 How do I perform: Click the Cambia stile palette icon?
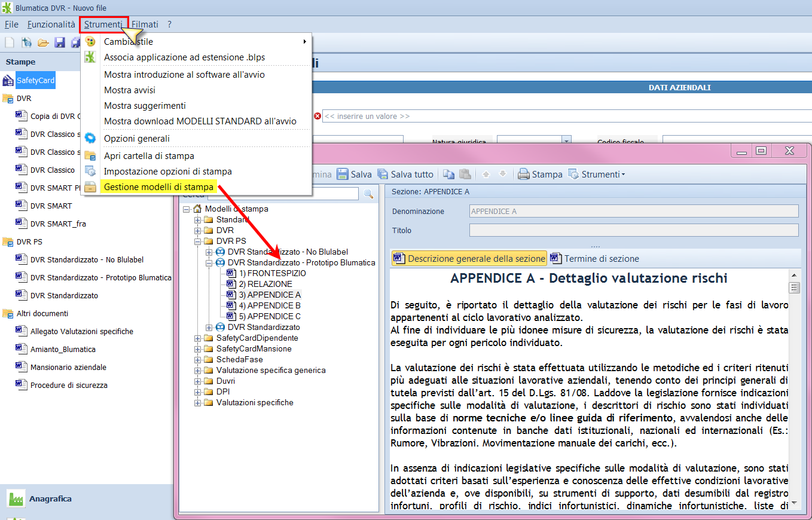click(x=90, y=42)
